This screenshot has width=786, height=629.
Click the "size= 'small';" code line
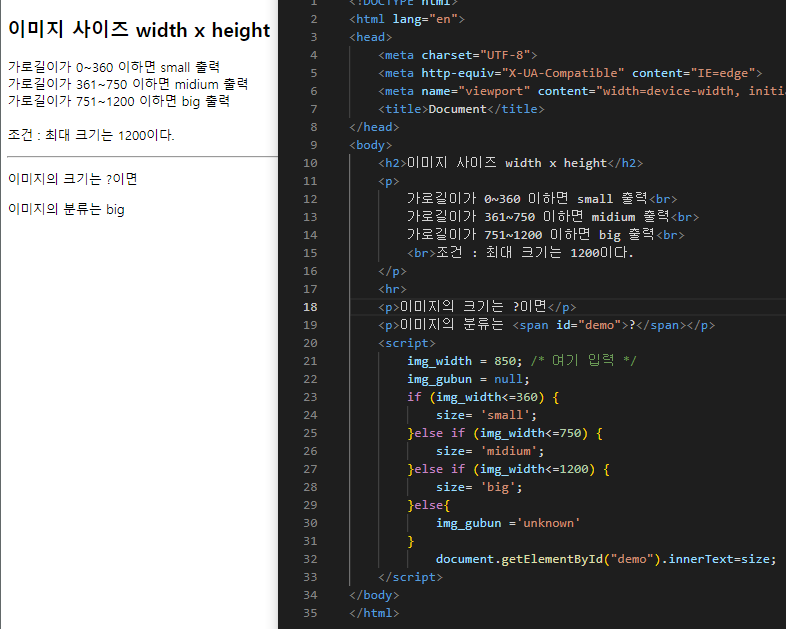[x=486, y=415]
